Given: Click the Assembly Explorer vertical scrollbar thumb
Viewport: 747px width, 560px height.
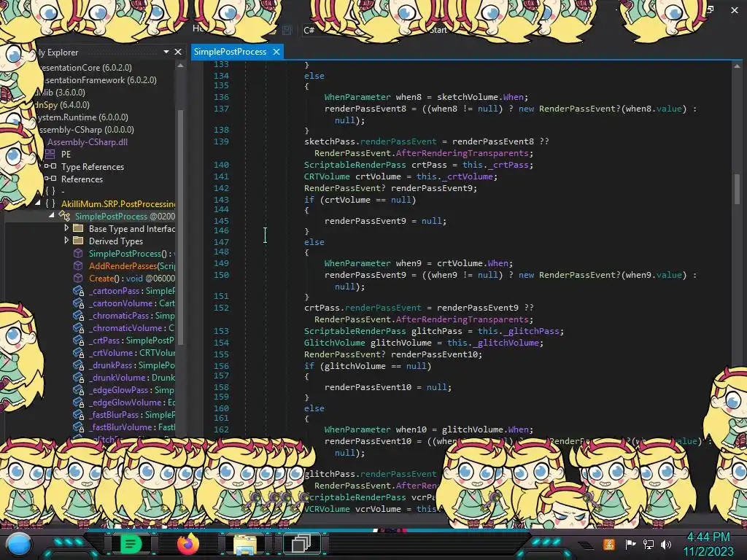Looking at the screenshot, I should pyautogui.click(x=180, y=226).
